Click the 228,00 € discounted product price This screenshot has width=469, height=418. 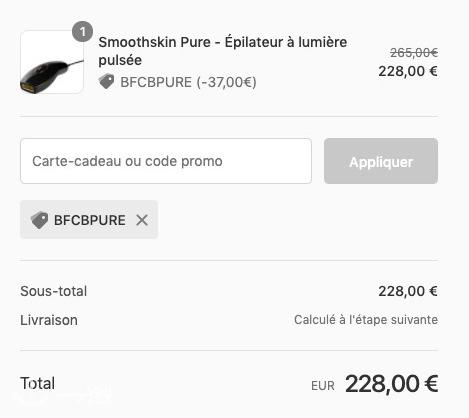click(x=408, y=71)
